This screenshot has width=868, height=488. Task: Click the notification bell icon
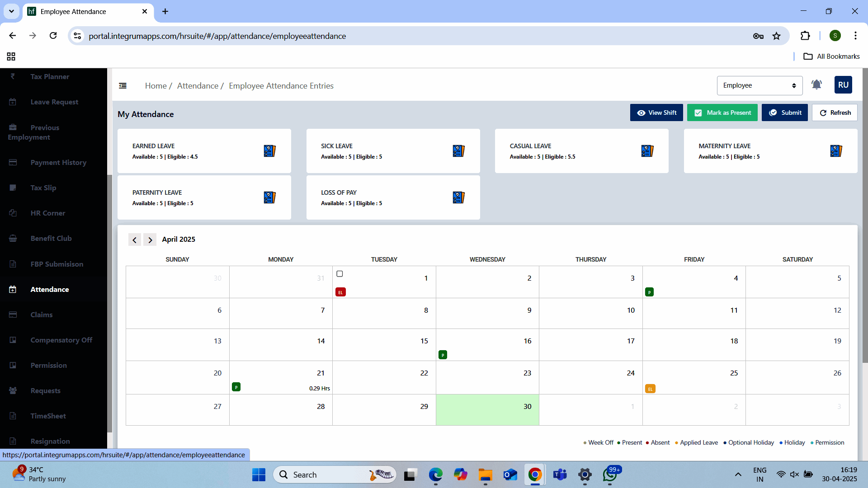(x=816, y=85)
